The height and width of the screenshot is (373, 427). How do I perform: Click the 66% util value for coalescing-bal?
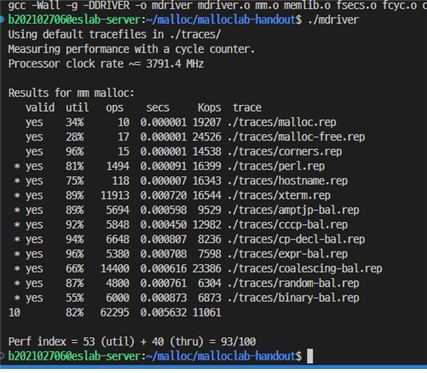point(75,269)
